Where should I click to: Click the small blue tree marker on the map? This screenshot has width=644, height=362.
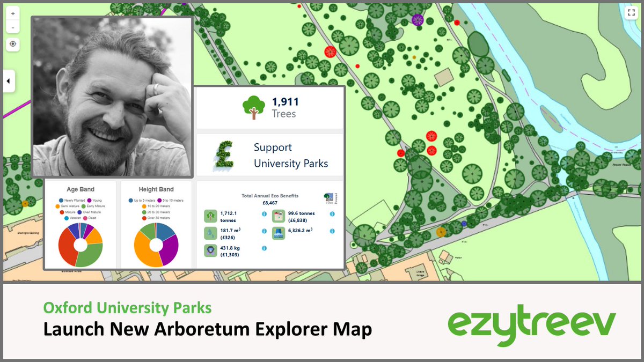pos(464,223)
